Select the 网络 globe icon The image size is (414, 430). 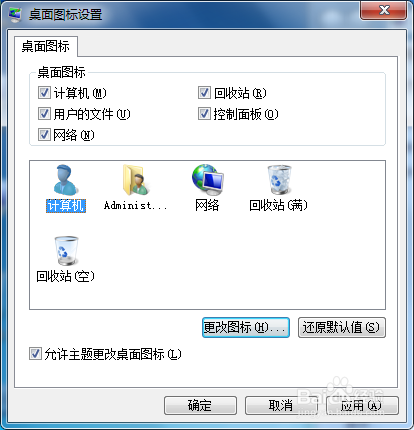pos(207,180)
